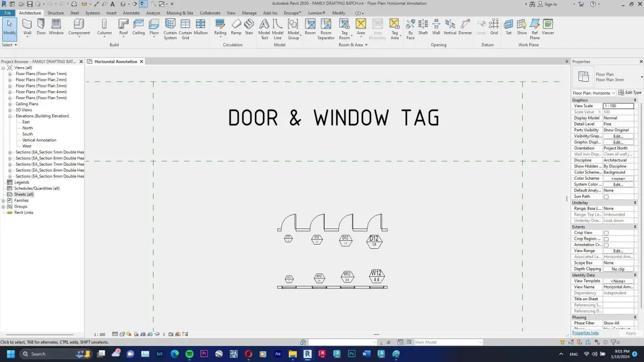Screen dimensions: 644x362
Task: Open the Properties help link
Action: [585, 333]
